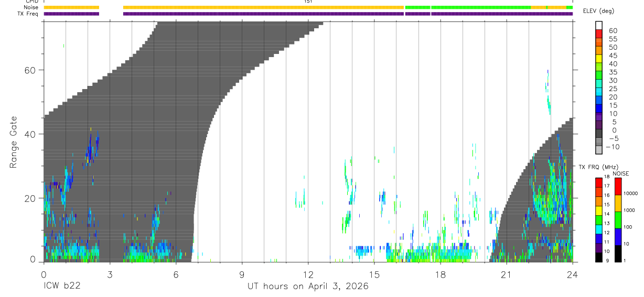The image size is (644, 297).
Task: Click the "30" label on the ELEV scale
Action: click(613, 81)
